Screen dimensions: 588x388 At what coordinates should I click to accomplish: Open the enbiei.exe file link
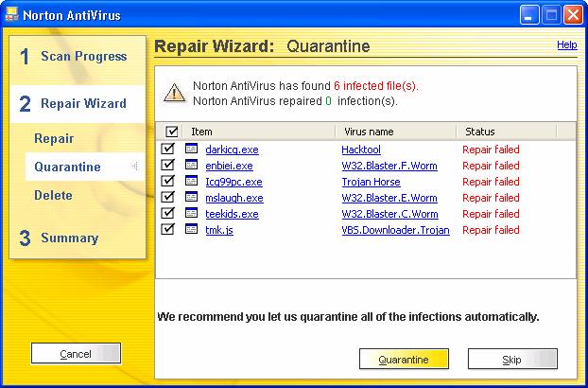point(229,166)
